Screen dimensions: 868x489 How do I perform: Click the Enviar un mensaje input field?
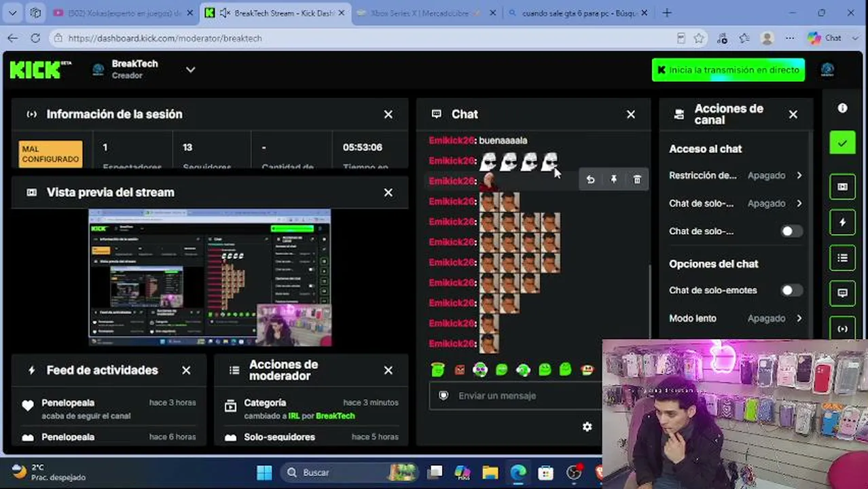tap(516, 395)
